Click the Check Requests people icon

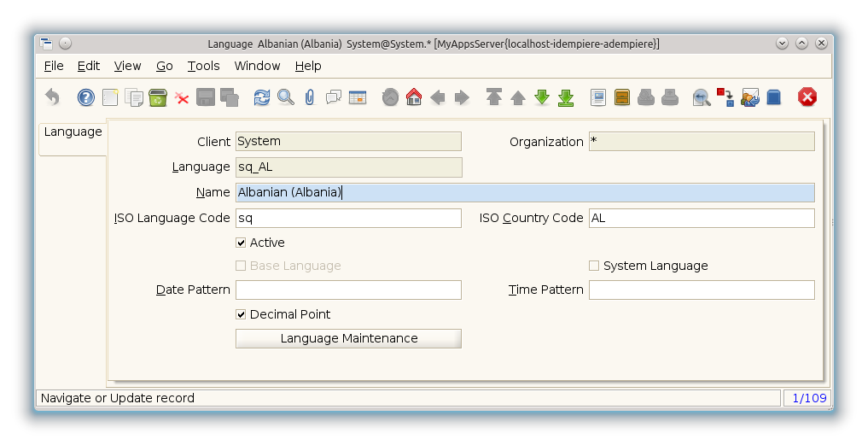click(750, 97)
